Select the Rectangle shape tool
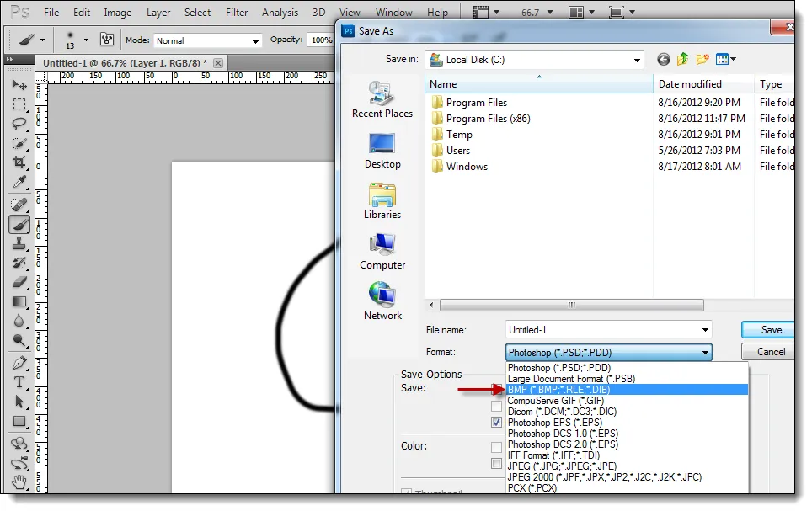Image resolution: width=812 pixels, height=511 pixels. coord(19,422)
